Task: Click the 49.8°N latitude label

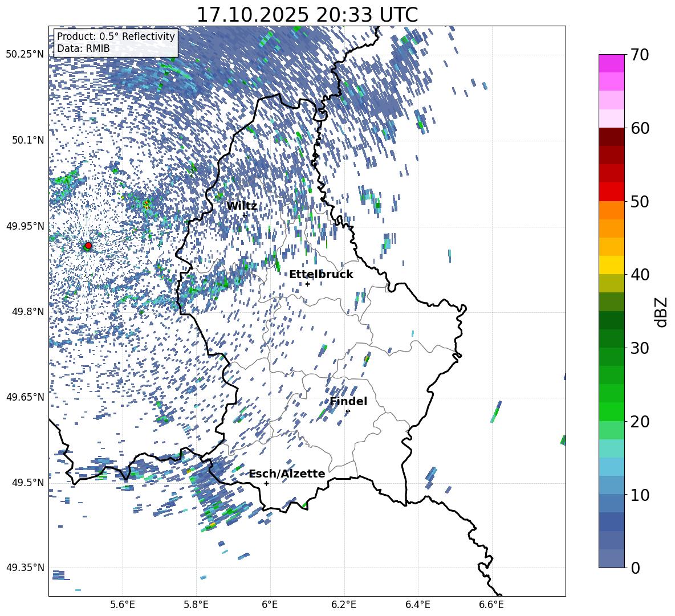Action: point(27,312)
